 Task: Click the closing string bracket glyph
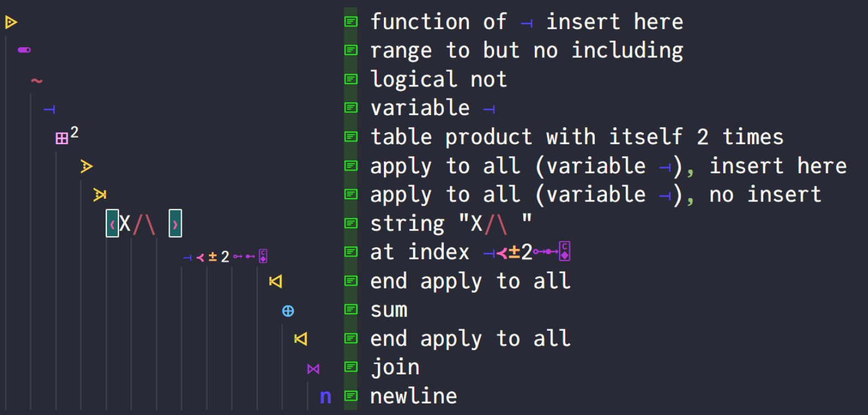175,223
